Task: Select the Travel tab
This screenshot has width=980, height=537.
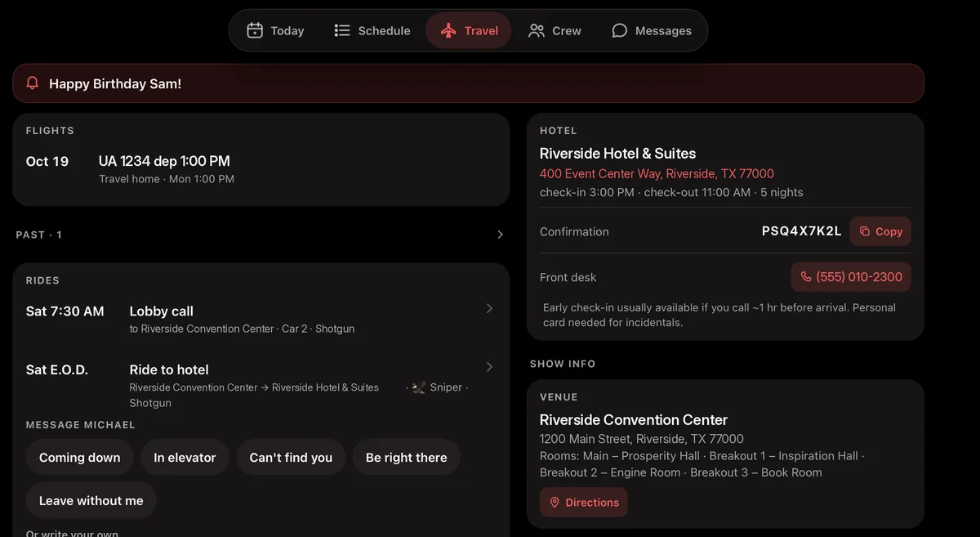Action: 469,31
